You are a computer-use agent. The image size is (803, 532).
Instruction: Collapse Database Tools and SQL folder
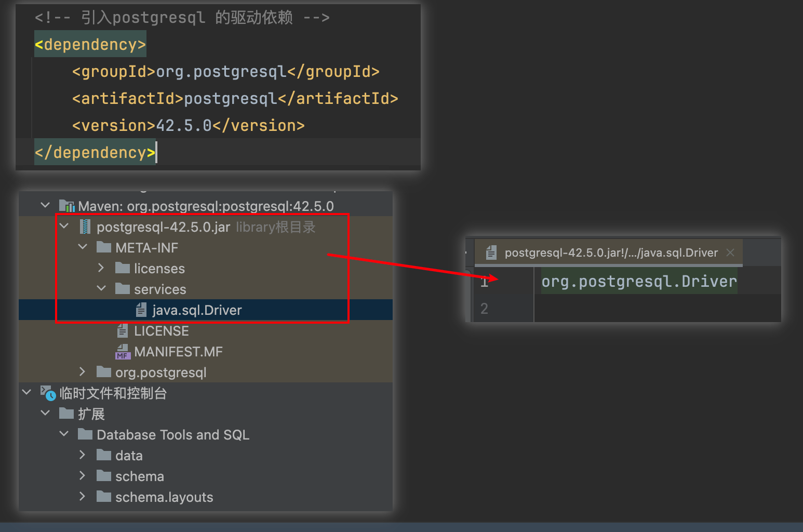[64, 434]
